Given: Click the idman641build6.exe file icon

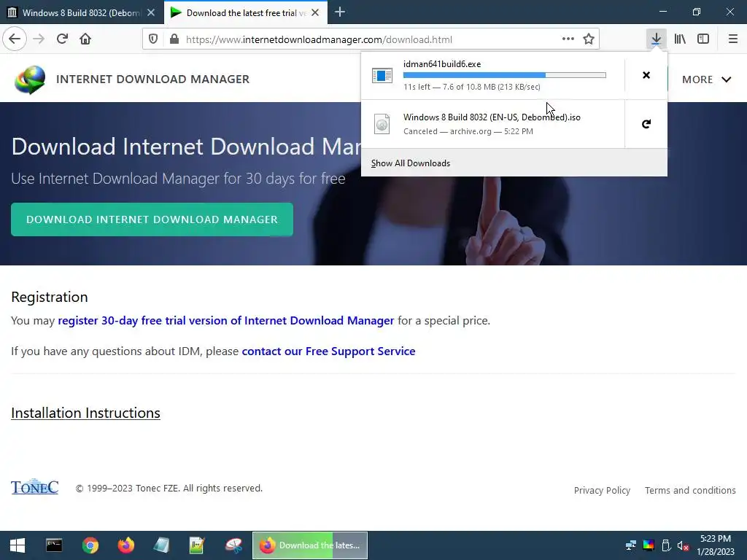Looking at the screenshot, I should 382,75.
